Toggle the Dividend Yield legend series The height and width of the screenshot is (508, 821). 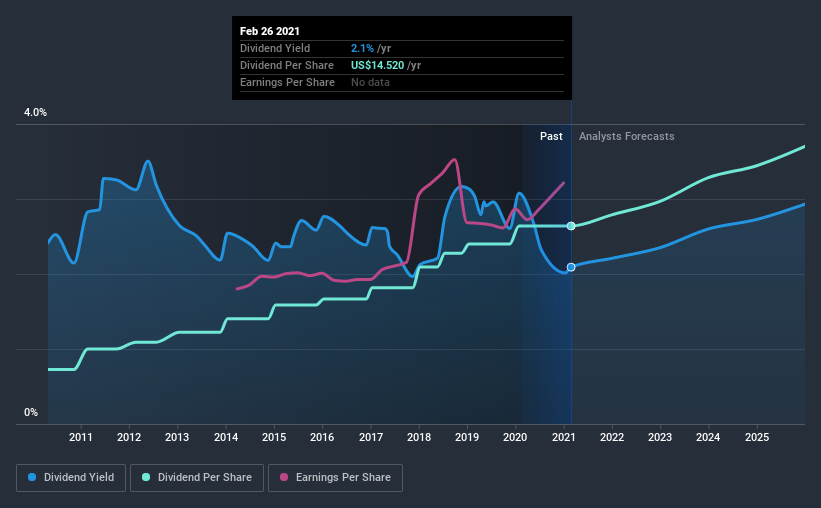(x=72, y=478)
